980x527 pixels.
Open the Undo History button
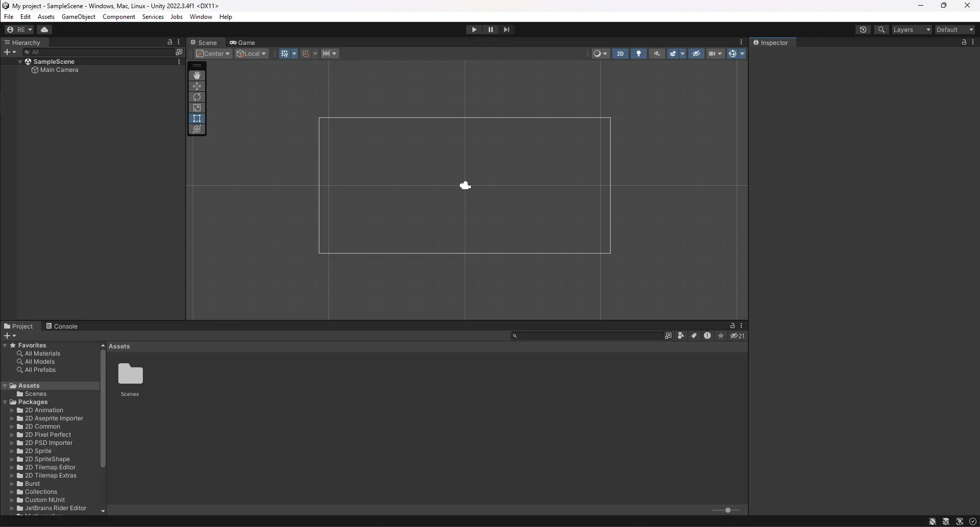pyautogui.click(x=863, y=30)
